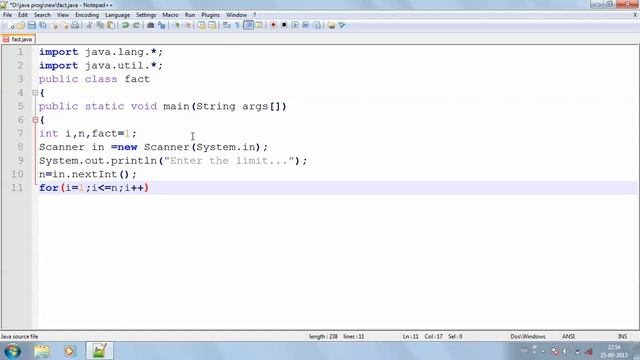Image resolution: width=640 pixels, height=360 pixels.
Task: Open the Language menu
Action: (117, 15)
